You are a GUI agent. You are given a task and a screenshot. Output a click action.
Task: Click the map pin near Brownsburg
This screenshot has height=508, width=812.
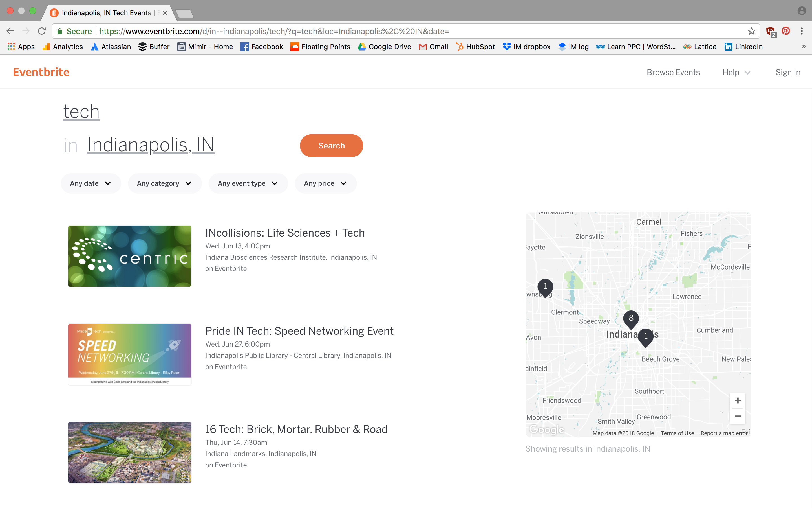tap(545, 288)
